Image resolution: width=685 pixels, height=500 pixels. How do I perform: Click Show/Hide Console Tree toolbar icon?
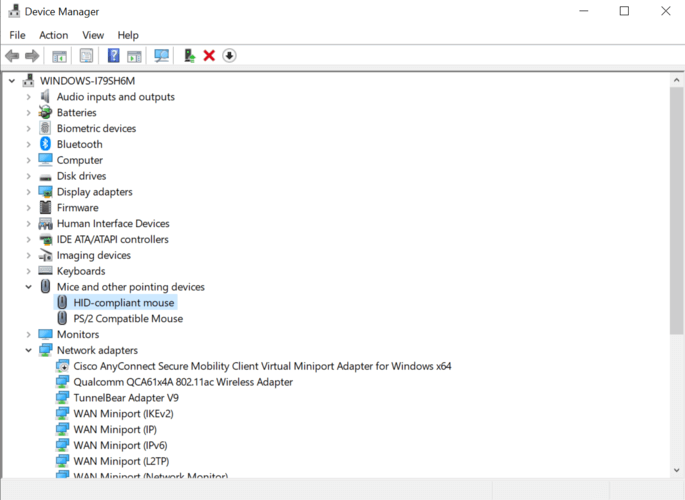point(59,56)
